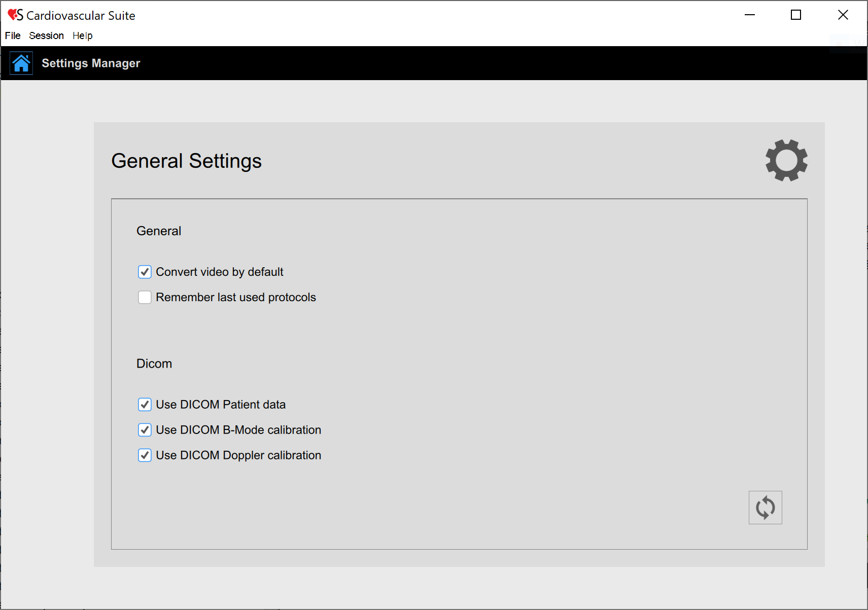
Task: Click the gear icon in General Settings
Action: (786, 160)
